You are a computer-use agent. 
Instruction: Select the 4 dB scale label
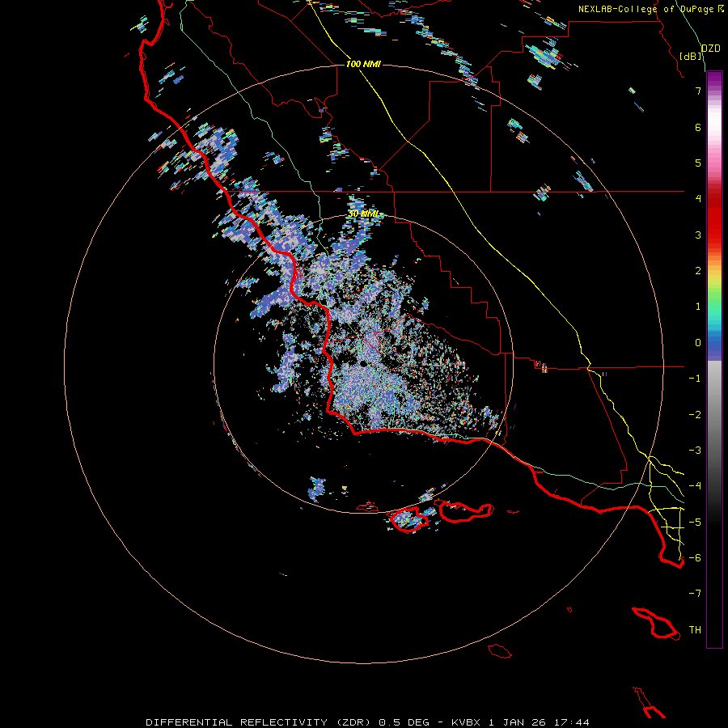pos(698,199)
